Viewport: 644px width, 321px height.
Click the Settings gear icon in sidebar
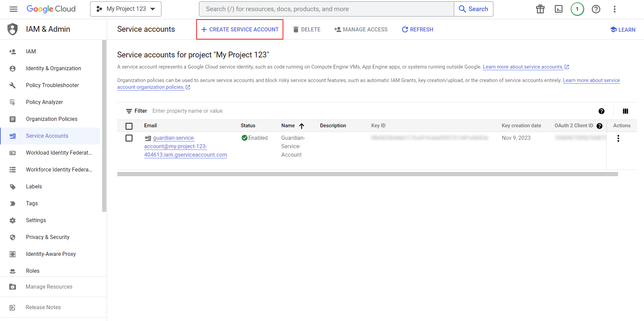click(x=12, y=220)
